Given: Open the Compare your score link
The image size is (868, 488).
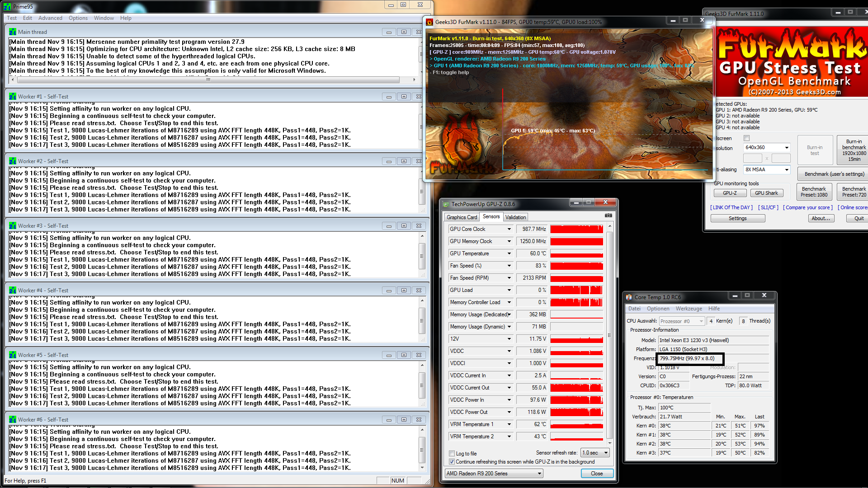Looking at the screenshot, I should [807, 207].
